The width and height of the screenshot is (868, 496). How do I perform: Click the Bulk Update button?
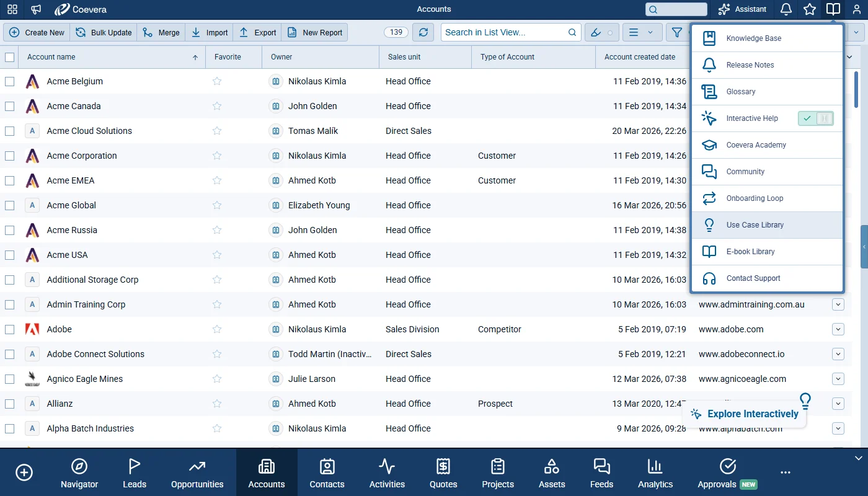(x=104, y=32)
